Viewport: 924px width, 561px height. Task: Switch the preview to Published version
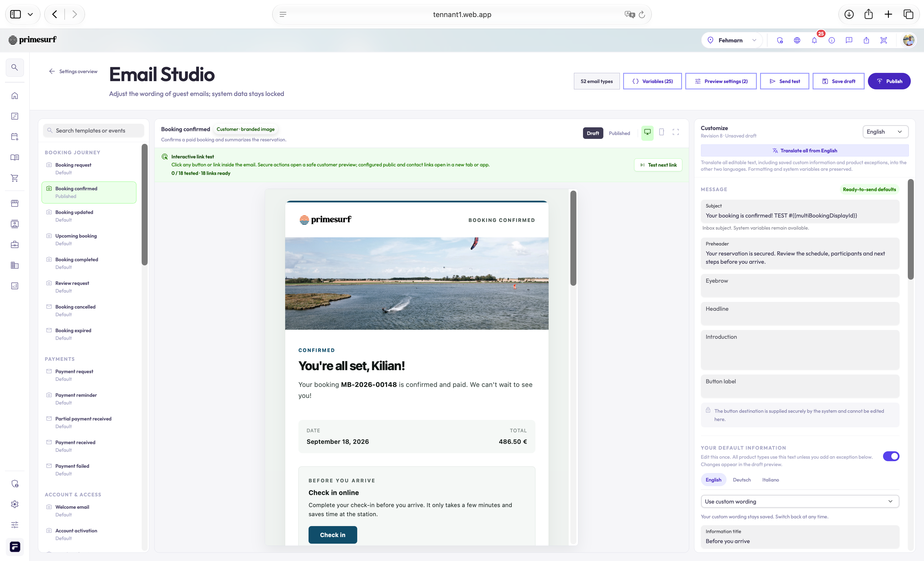coord(619,133)
